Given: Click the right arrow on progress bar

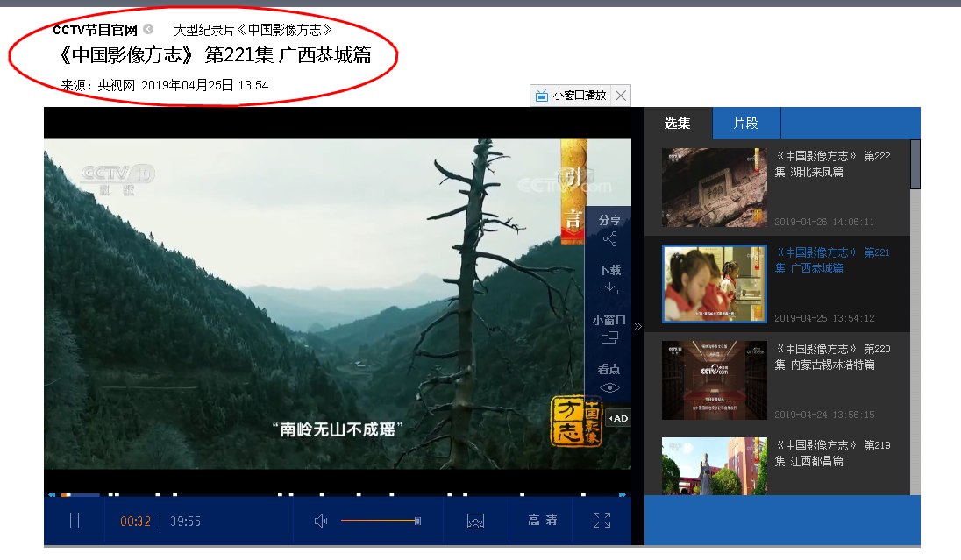Looking at the screenshot, I should pyautogui.click(x=622, y=493).
